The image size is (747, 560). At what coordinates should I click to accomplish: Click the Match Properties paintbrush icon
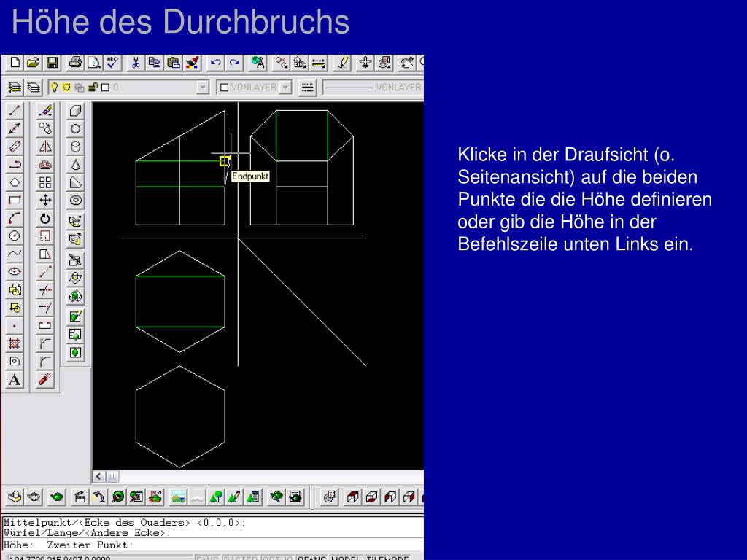(192, 63)
